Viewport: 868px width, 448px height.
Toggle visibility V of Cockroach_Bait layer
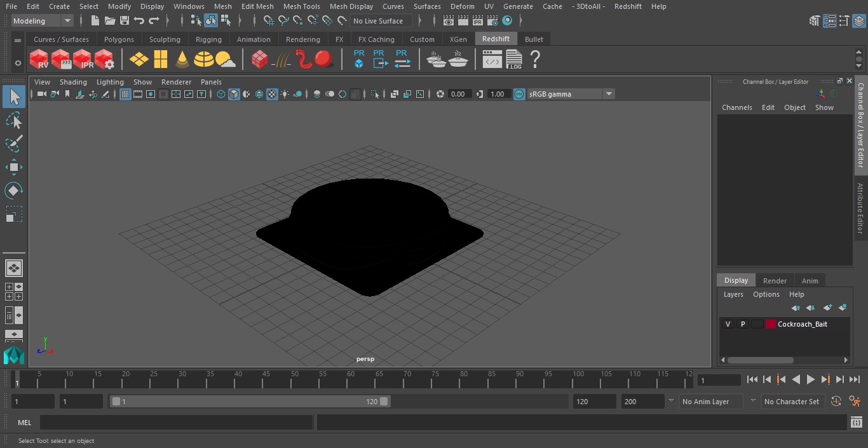click(728, 324)
